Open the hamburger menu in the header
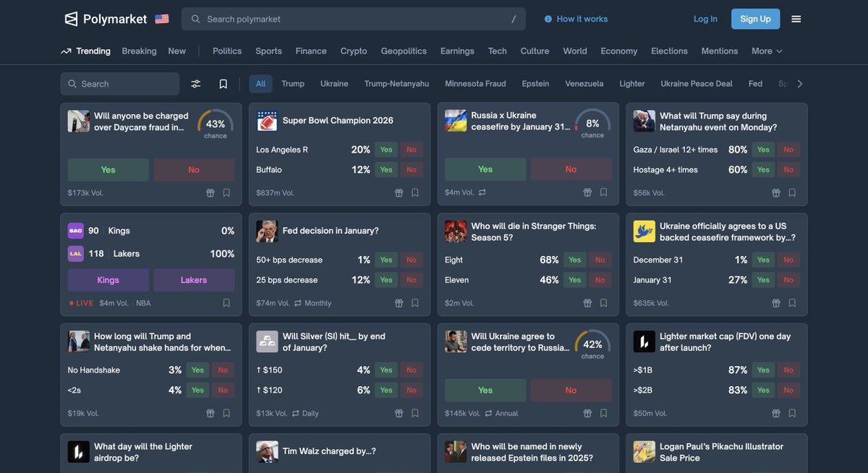 point(796,19)
